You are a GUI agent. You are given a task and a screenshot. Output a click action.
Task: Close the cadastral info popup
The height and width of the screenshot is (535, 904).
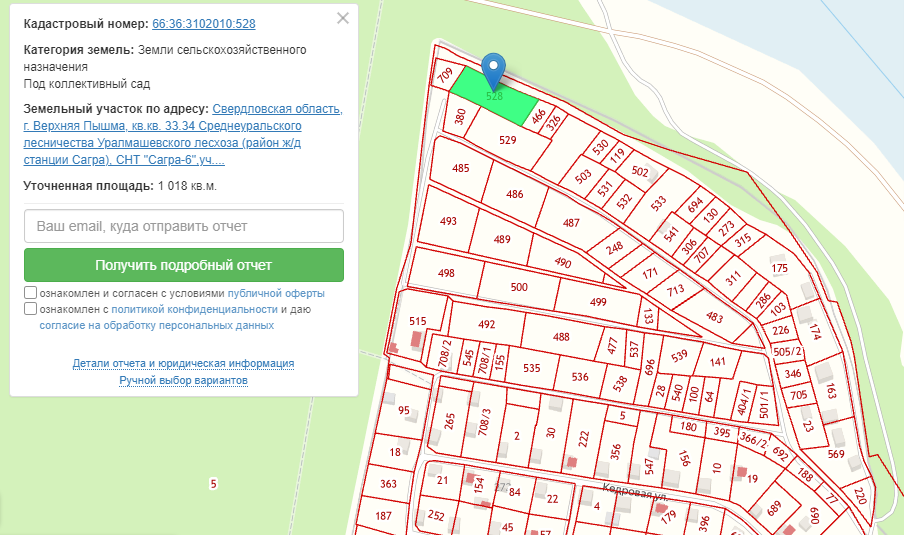point(342,18)
